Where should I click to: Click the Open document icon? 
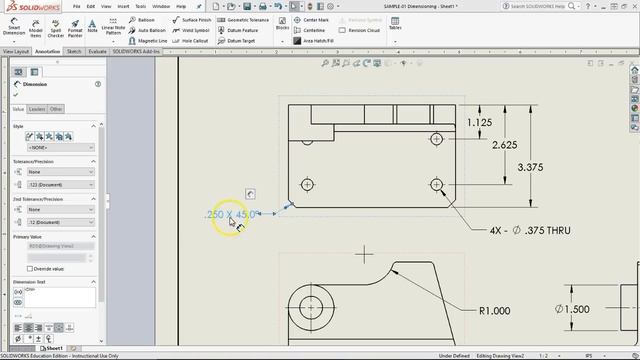231,6
